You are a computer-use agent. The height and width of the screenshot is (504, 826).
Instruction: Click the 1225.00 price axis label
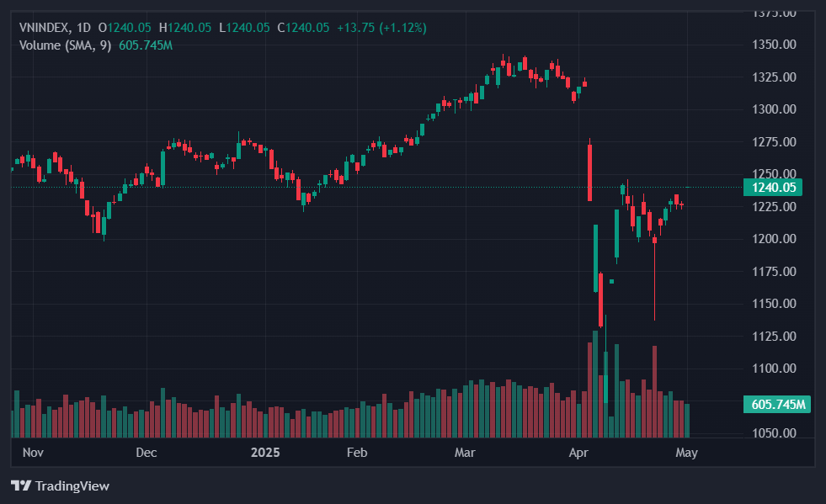774,206
